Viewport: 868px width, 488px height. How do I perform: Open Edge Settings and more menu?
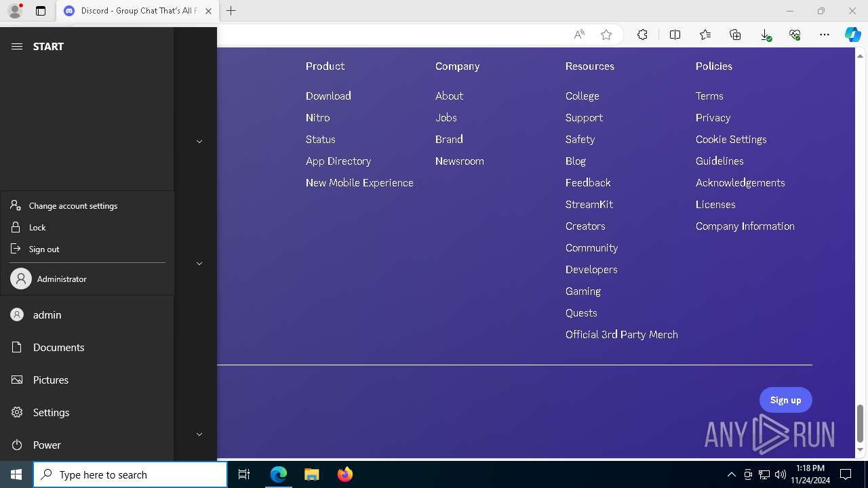825,35
